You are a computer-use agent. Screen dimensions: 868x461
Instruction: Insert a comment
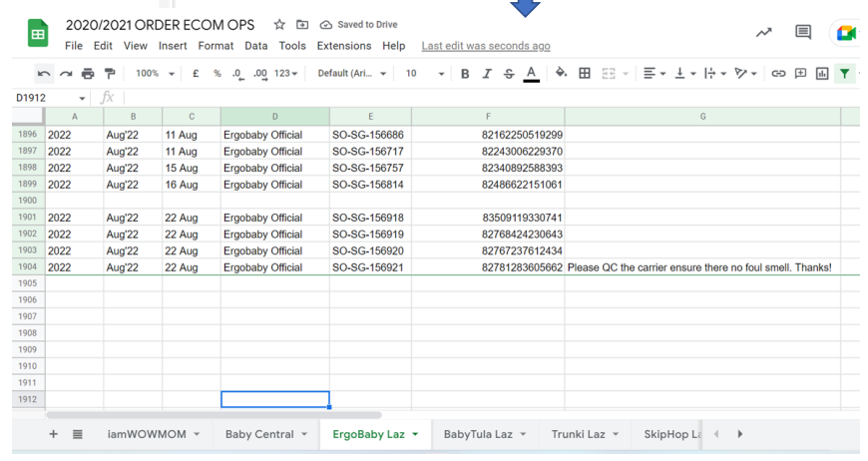point(800,73)
